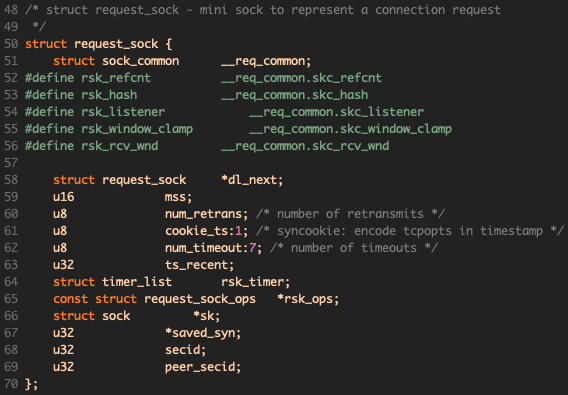This screenshot has width=568, height=395.
Task: Click num_retrans field name
Action: [x=204, y=214]
